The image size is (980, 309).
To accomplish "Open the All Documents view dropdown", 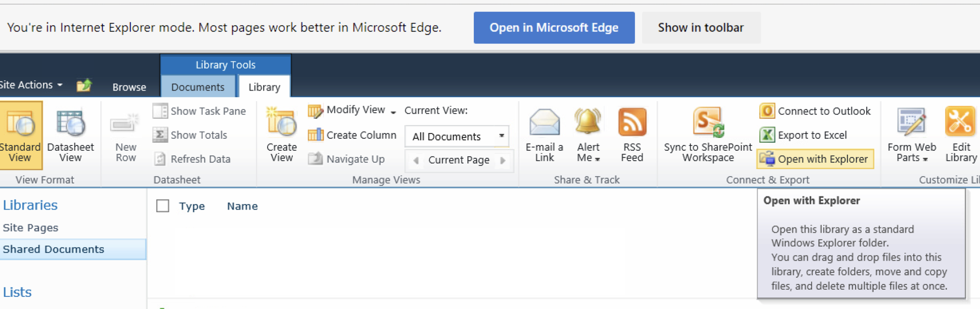I will 457,136.
